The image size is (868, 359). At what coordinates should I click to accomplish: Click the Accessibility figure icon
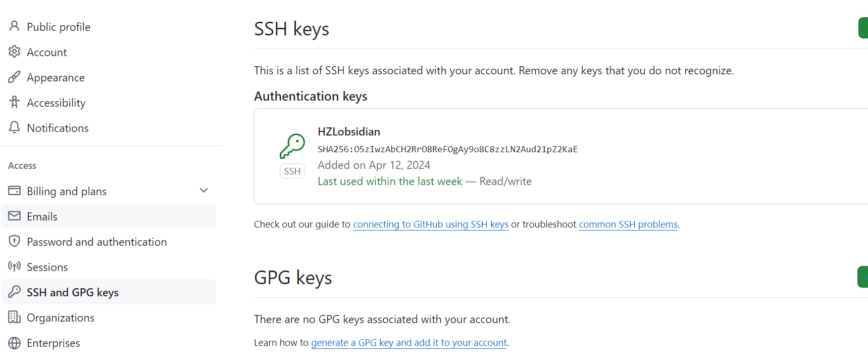pyautogui.click(x=15, y=102)
